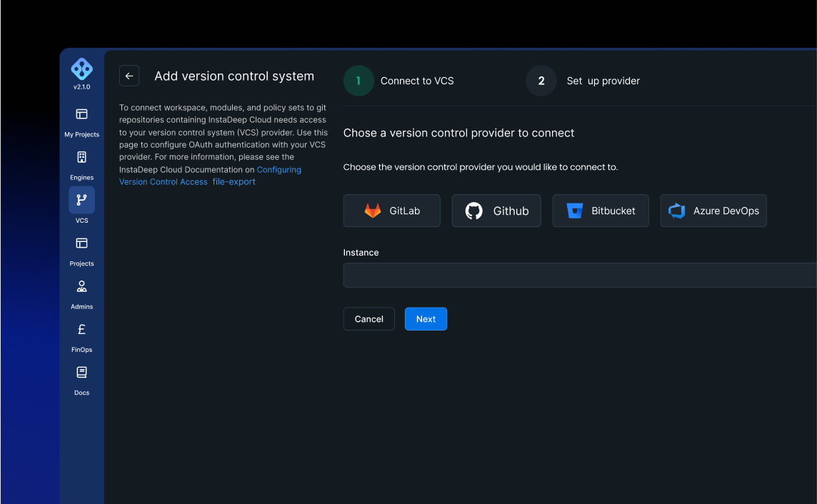
Task: Open My Projects in the sidebar
Action: point(82,123)
